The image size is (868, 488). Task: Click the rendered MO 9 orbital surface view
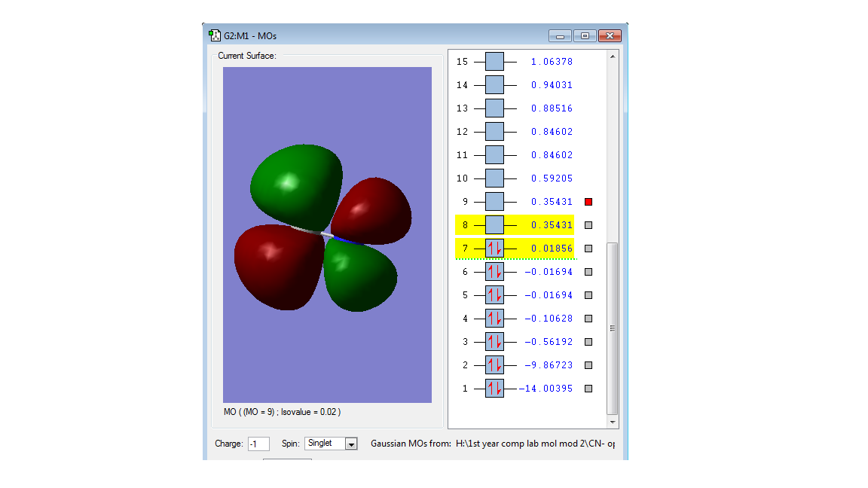(x=327, y=235)
